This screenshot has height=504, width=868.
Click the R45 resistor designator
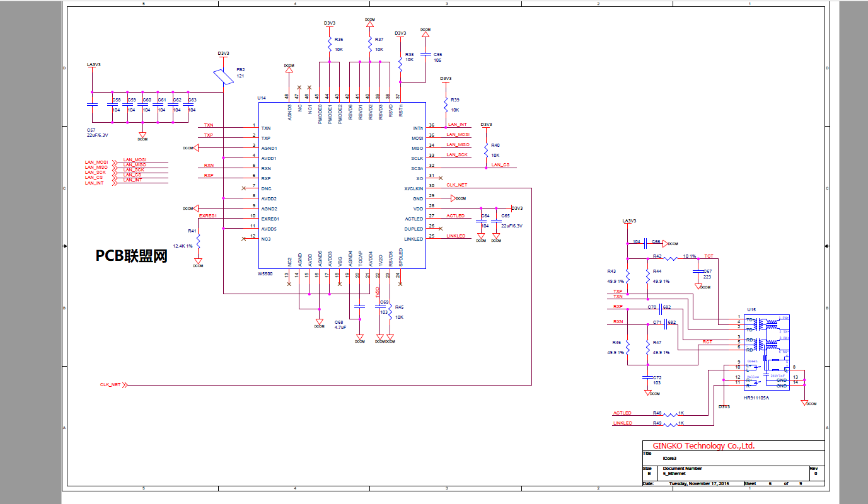(399, 307)
